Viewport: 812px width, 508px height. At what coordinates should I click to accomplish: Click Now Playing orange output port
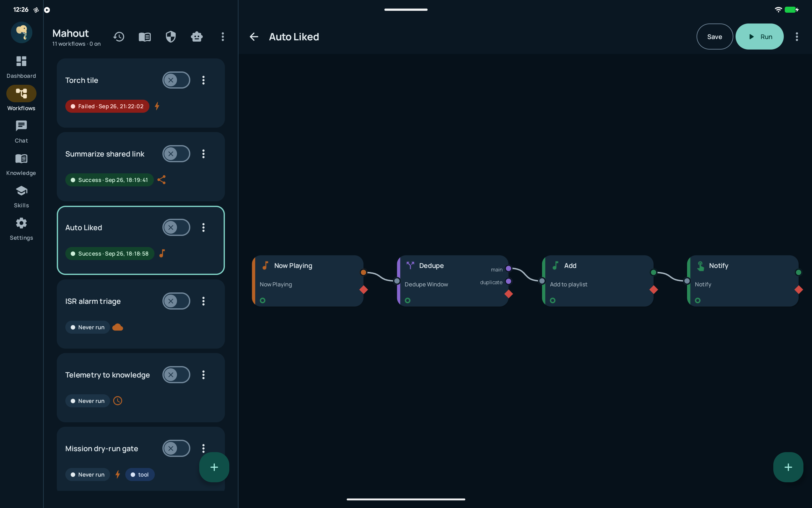[363, 272]
